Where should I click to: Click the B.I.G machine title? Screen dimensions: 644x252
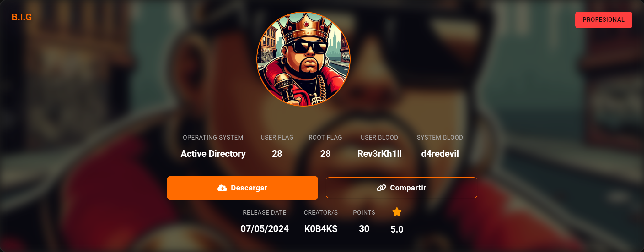click(x=22, y=17)
